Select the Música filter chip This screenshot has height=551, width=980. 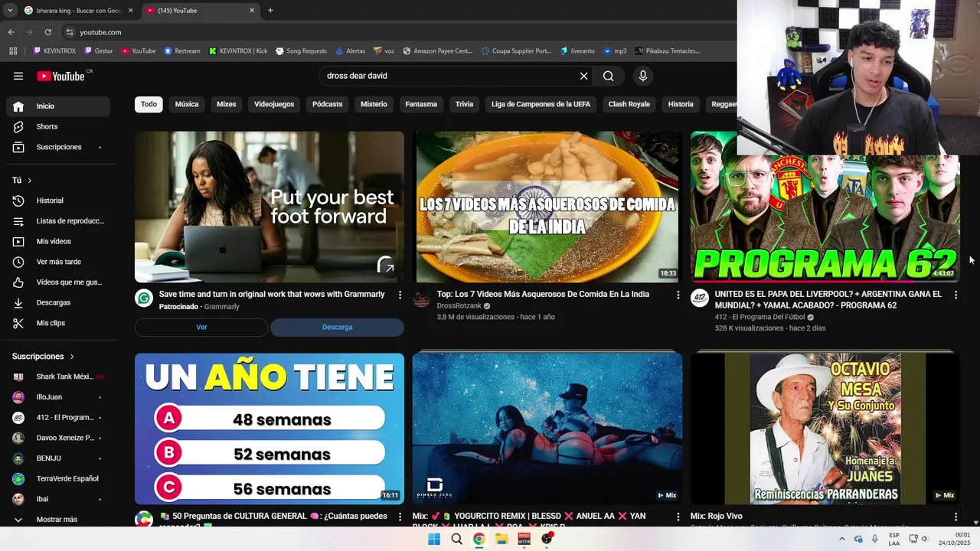pyautogui.click(x=187, y=104)
